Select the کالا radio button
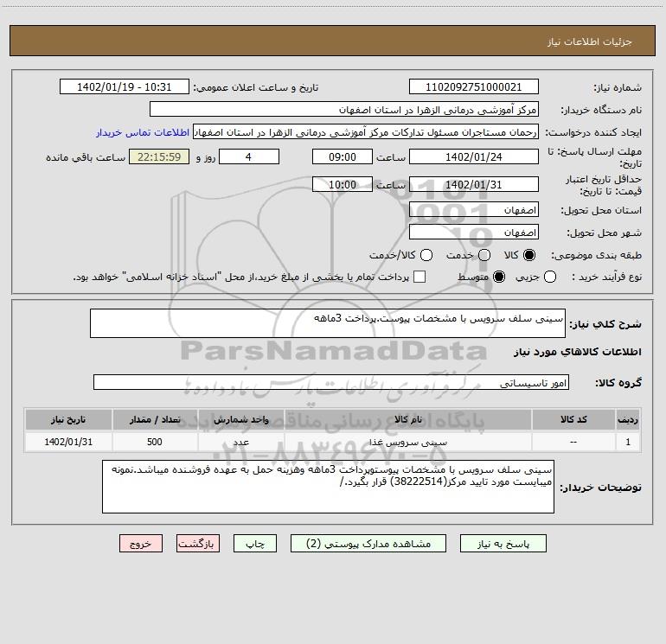The width and height of the screenshot is (666, 644). 529,255
